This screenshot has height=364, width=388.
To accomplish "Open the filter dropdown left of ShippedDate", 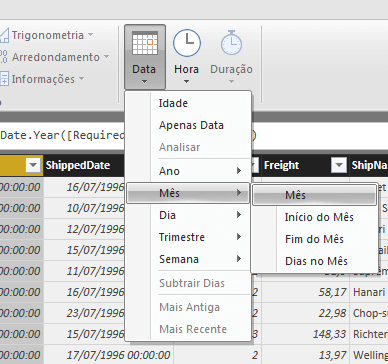I will (x=33, y=165).
